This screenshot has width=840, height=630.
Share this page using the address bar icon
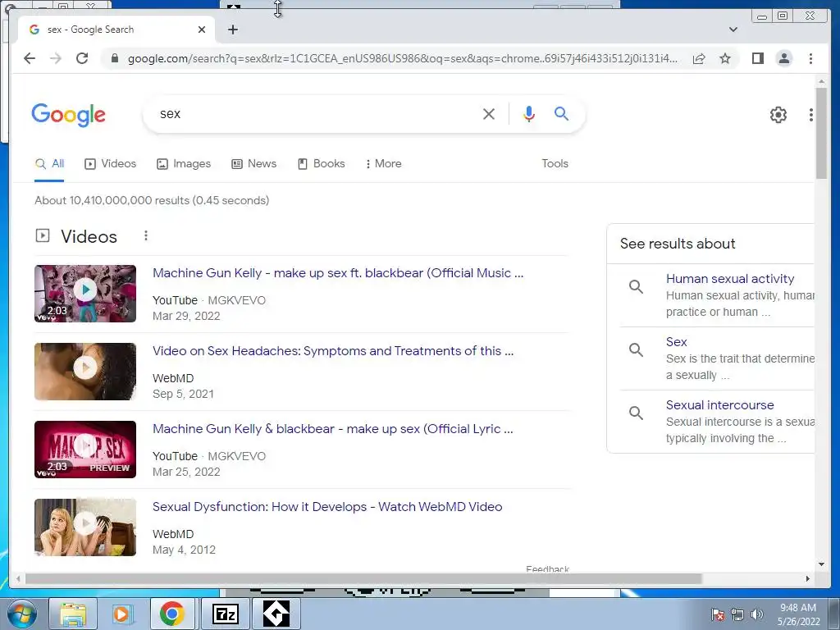point(699,58)
